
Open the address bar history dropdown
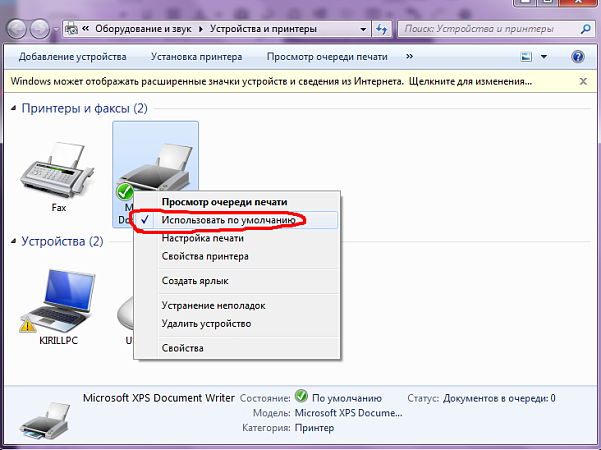point(363,29)
